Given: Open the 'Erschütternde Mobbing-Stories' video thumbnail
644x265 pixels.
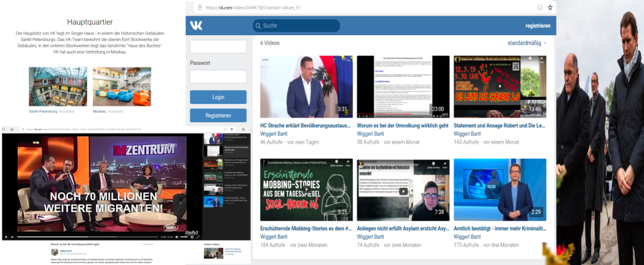Looking at the screenshot, I should pyautogui.click(x=306, y=189).
